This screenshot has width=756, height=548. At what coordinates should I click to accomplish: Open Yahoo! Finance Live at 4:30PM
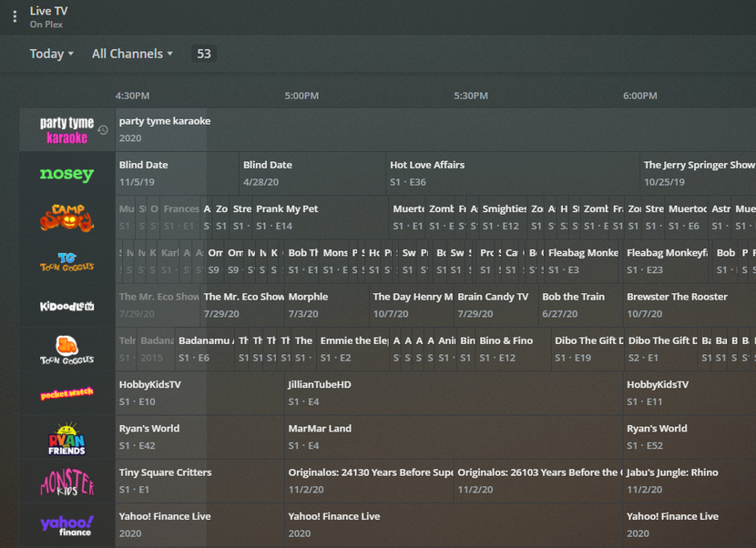pos(199,524)
